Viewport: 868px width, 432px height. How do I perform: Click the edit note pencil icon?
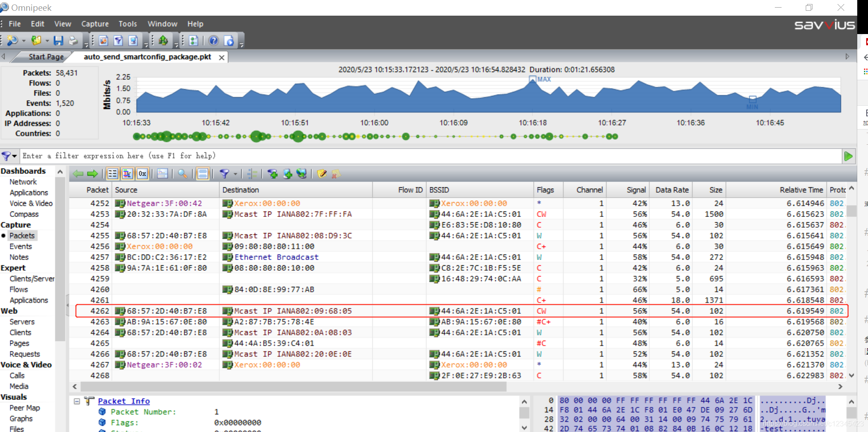coord(322,174)
